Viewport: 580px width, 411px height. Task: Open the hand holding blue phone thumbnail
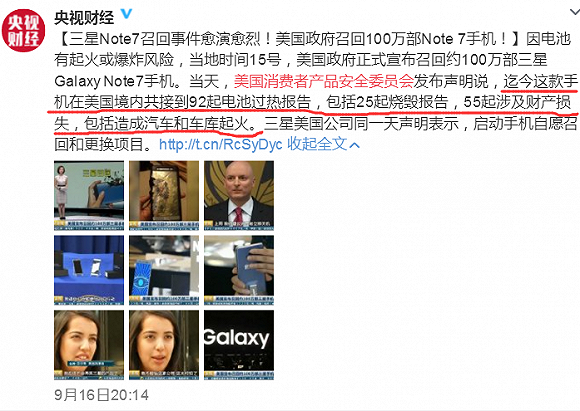coord(239,270)
